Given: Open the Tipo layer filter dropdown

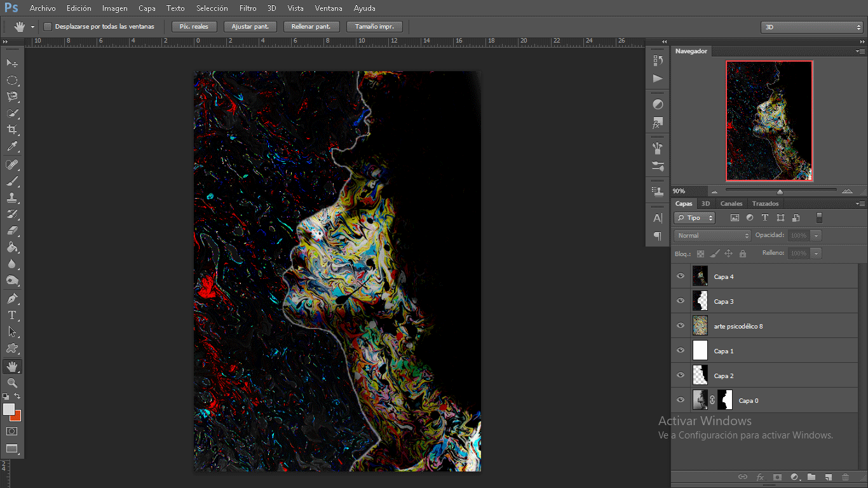Looking at the screenshot, I should [695, 218].
